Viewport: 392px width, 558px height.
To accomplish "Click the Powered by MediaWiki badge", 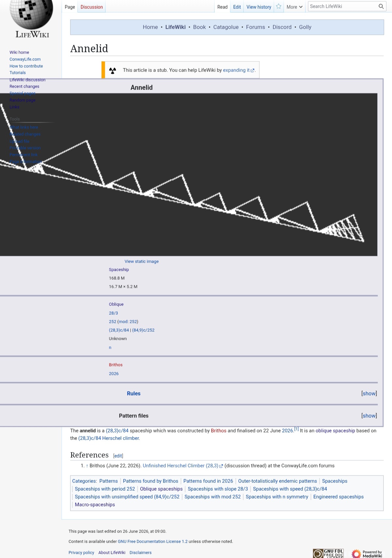I will 367,553.
